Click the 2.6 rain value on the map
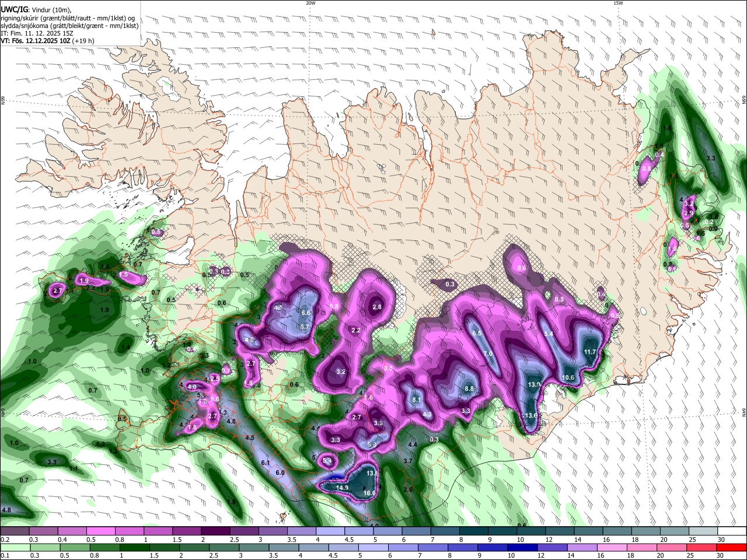This screenshot has height=560, width=747. (x=408, y=489)
